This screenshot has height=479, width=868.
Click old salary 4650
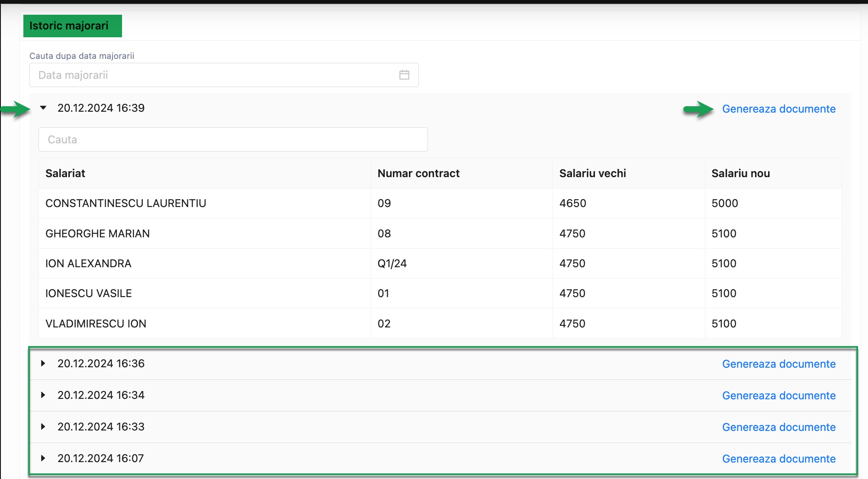(572, 203)
